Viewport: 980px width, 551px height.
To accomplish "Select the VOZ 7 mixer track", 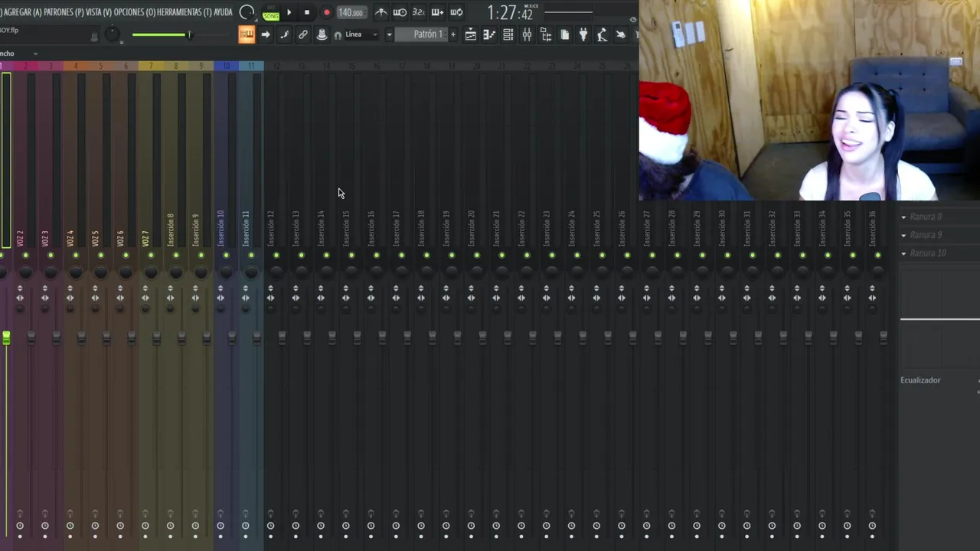I will pos(145,237).
